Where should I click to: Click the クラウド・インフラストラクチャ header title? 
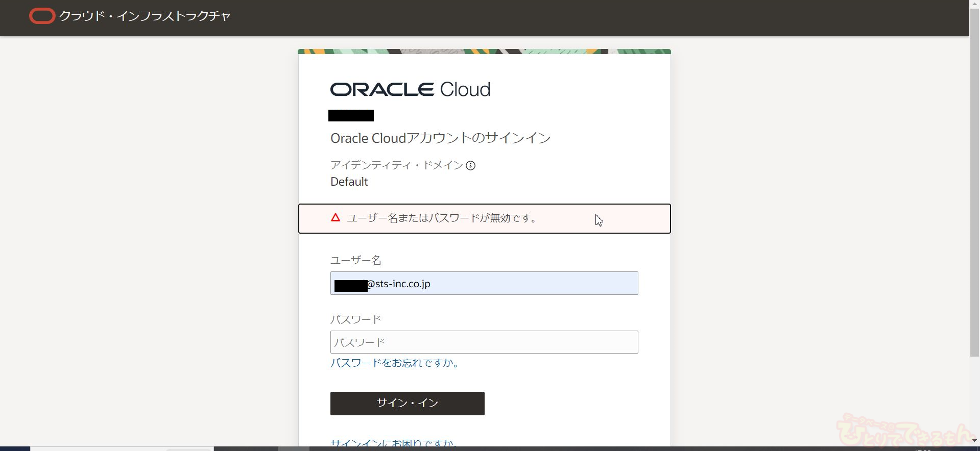tap(145, 16)
